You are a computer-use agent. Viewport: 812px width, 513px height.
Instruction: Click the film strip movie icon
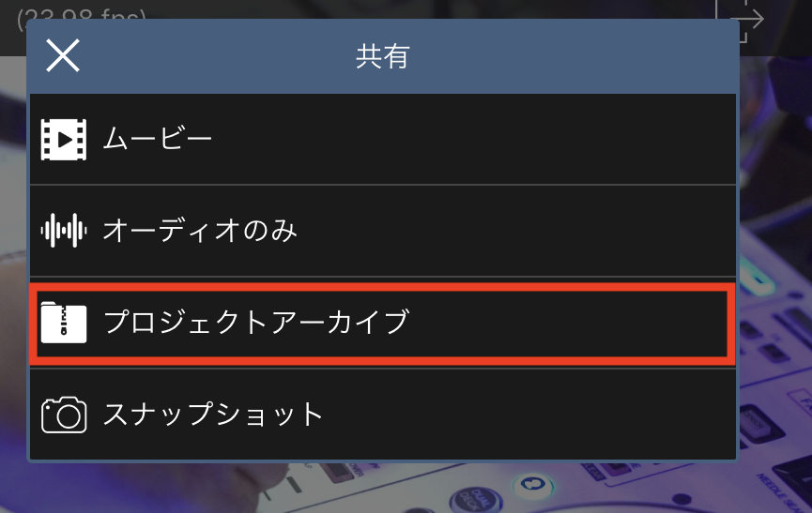pyautogui.click(x=64, y=140)
